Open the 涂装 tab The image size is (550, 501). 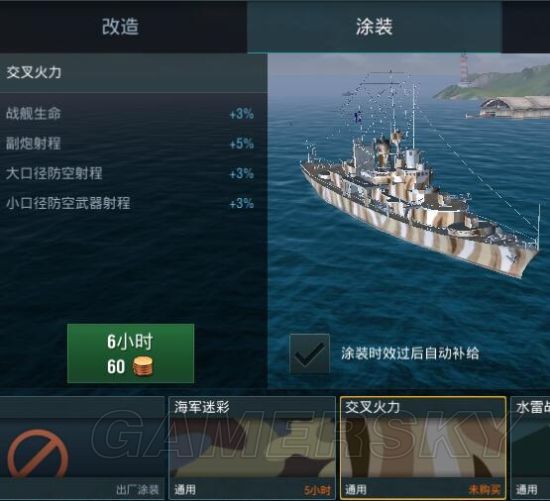click(x=374, y=27)
